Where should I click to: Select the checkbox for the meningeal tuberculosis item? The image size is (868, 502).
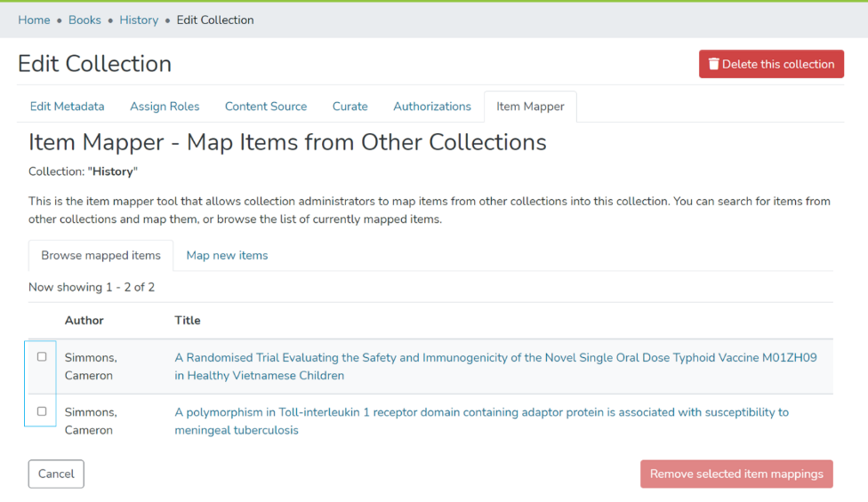point(42,411)
